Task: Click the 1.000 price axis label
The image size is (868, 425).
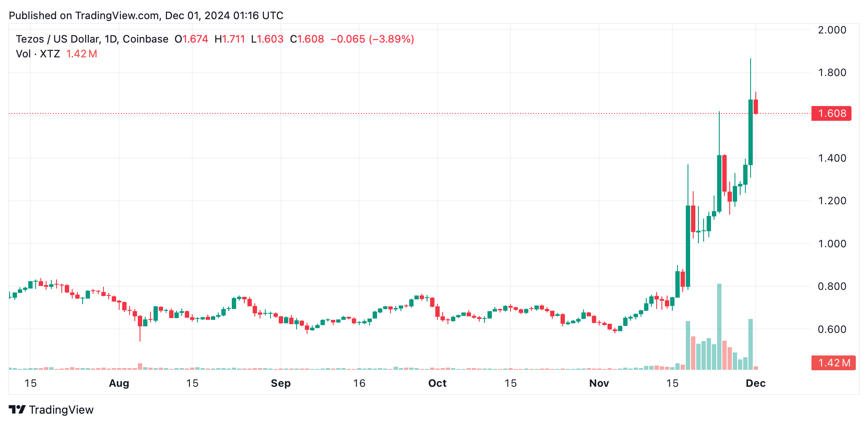Action: pyautogui.click(x=832, y=244)
